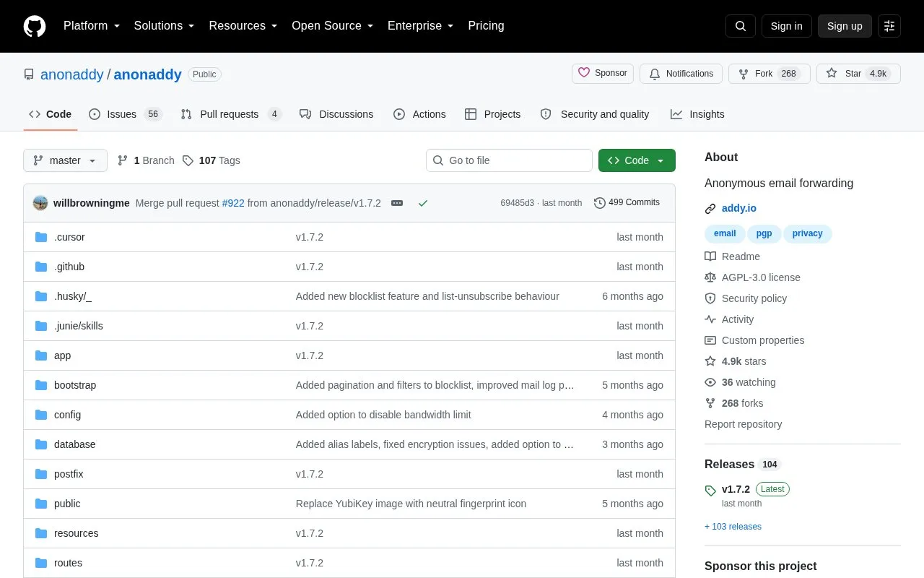Click the link icon beside addy.io
Image resolution: width=924 pixels, height=578 pixels.
(x=710, y=209)
